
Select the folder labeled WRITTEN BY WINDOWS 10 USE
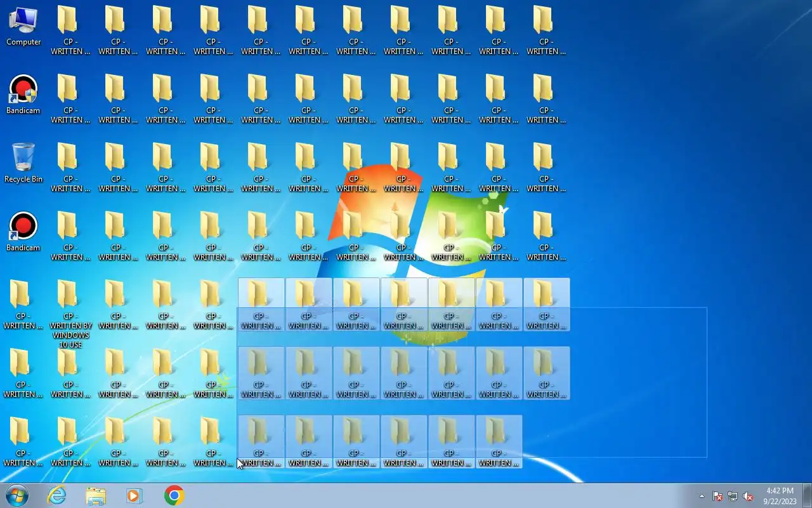tap(70, 314)
